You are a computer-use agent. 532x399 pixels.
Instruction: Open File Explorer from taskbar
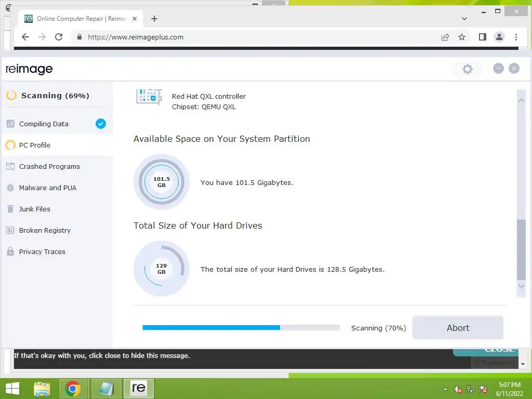42,389
